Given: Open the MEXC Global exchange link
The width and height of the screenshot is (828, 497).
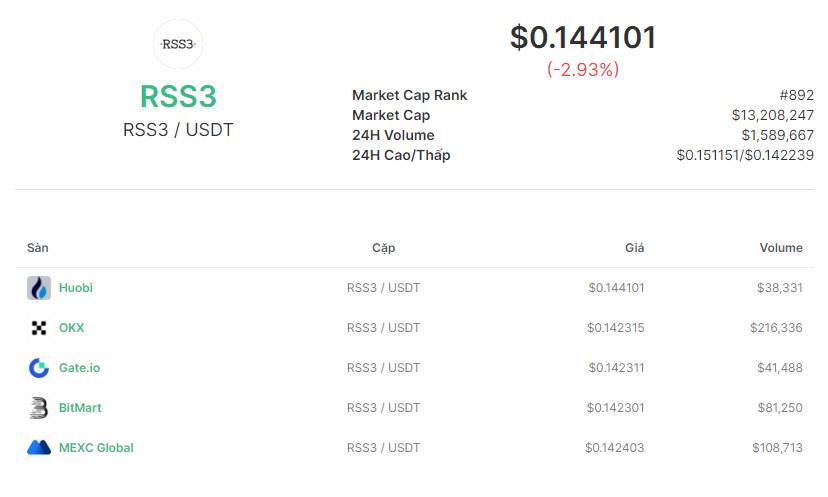Looking at the screenshot, I should (96, 448).
